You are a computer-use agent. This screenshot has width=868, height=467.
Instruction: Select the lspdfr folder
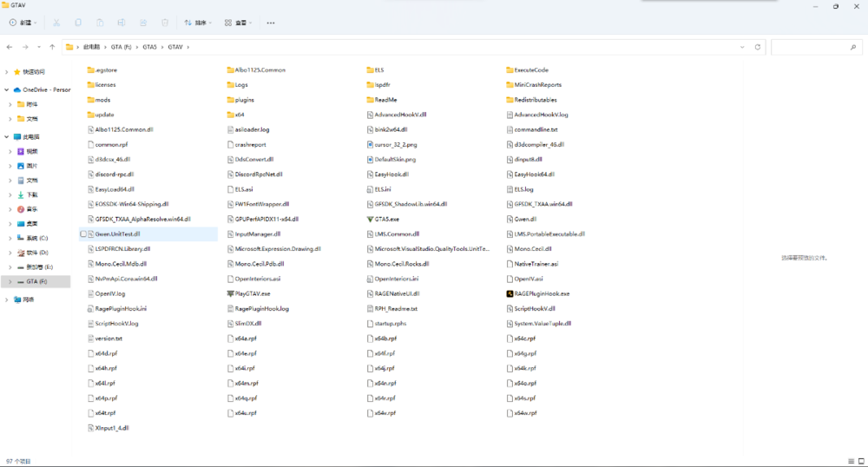378,85
